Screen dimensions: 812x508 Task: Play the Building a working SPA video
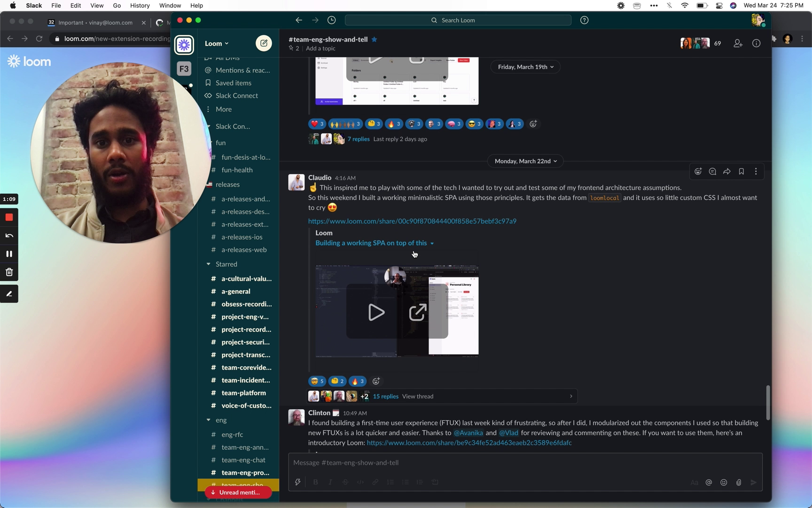point(376,312)
